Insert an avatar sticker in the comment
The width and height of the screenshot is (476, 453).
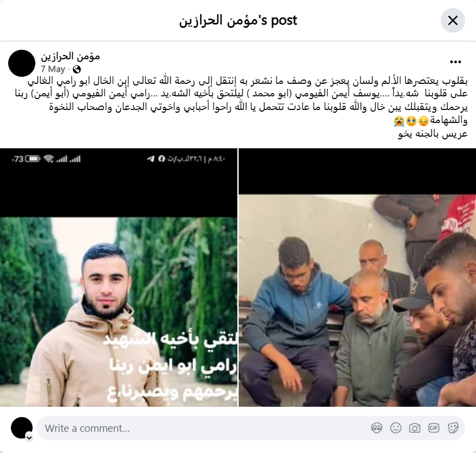[376, 428]
